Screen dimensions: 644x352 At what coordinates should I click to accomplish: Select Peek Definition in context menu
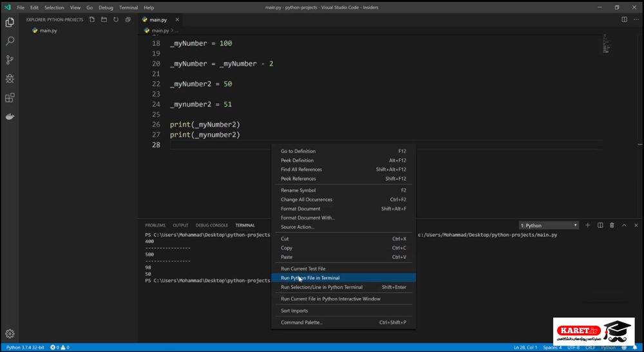(x=343, y=160)
